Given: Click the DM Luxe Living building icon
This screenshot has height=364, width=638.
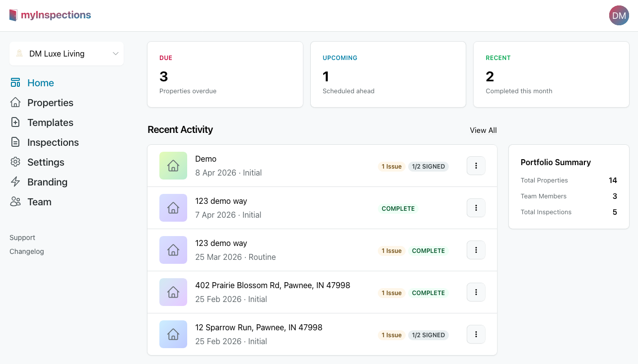Looking at the screenshot, I should [19, 54].
